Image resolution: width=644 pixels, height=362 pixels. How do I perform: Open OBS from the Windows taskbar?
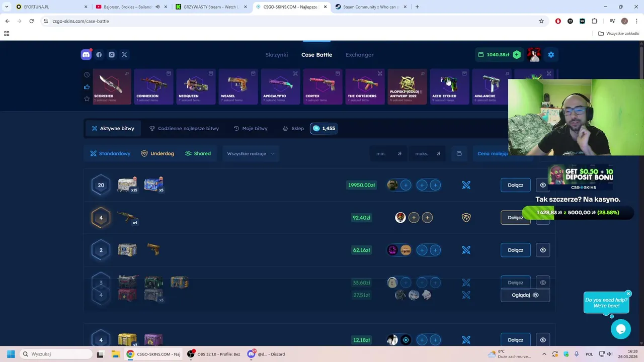pos(214,354)
